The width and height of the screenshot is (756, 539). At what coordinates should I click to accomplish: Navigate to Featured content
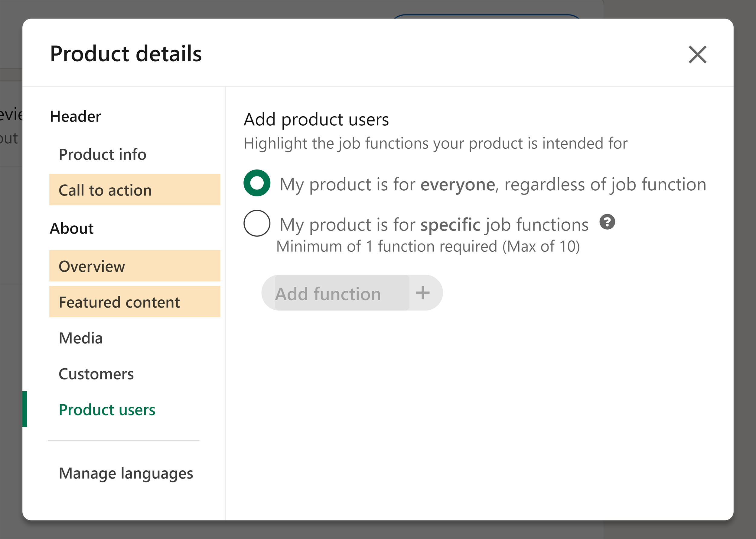coord(119,302)
